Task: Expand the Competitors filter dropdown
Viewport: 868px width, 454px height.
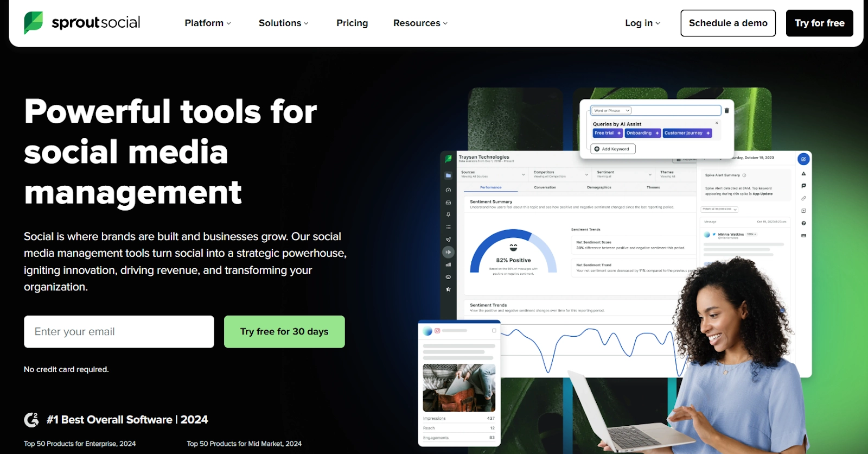Action: tap(560, 174)
